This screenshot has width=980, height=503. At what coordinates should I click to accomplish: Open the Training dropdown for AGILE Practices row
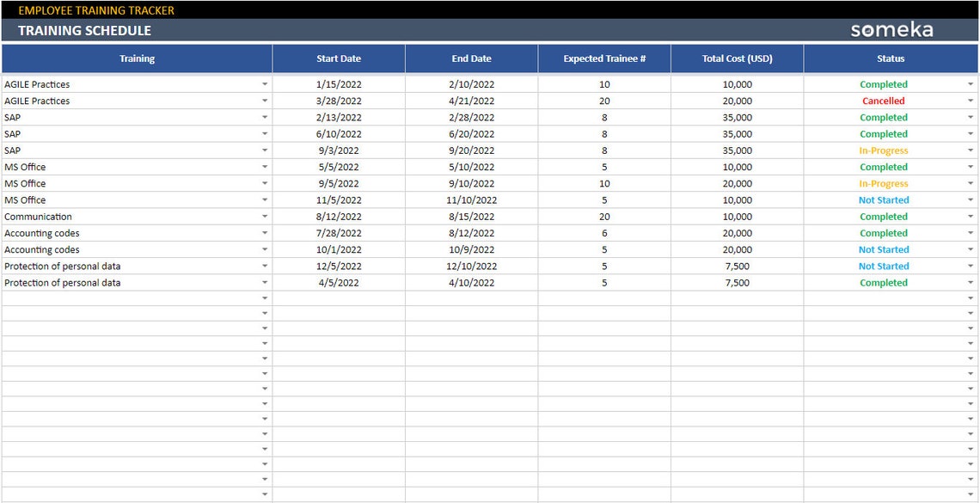tap(263, 84)
